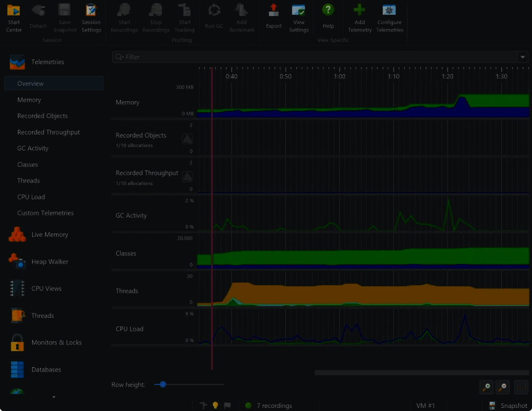Add a bookmark at the current time
The height and width of the screenshot is (411, 532).
pyautogui.click(x=241, y=19)
